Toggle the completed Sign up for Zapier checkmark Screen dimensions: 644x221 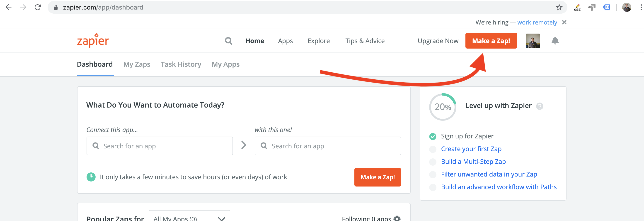(x=433, y=136)
